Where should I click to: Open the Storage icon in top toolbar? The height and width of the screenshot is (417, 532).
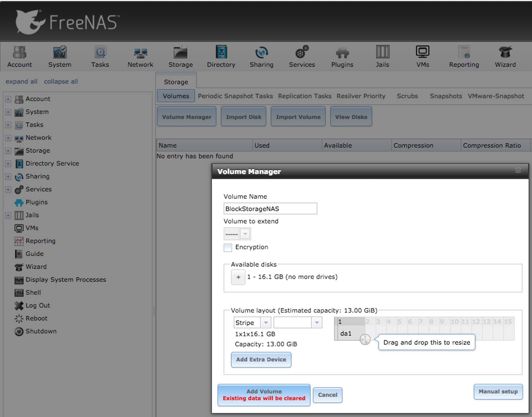[x=181, y=53]
